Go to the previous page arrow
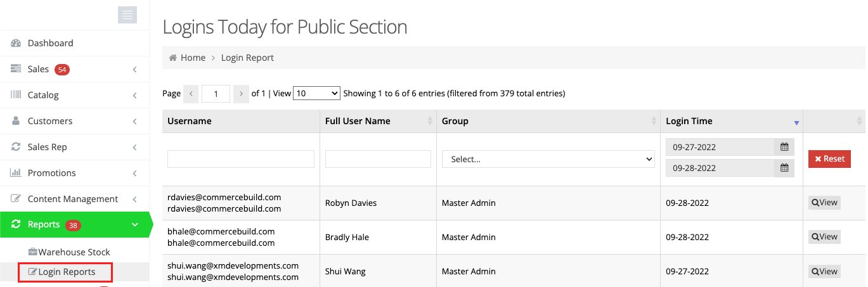Image resolution: width=868 pixels, height=287 pixels. [x=191, y=94]
